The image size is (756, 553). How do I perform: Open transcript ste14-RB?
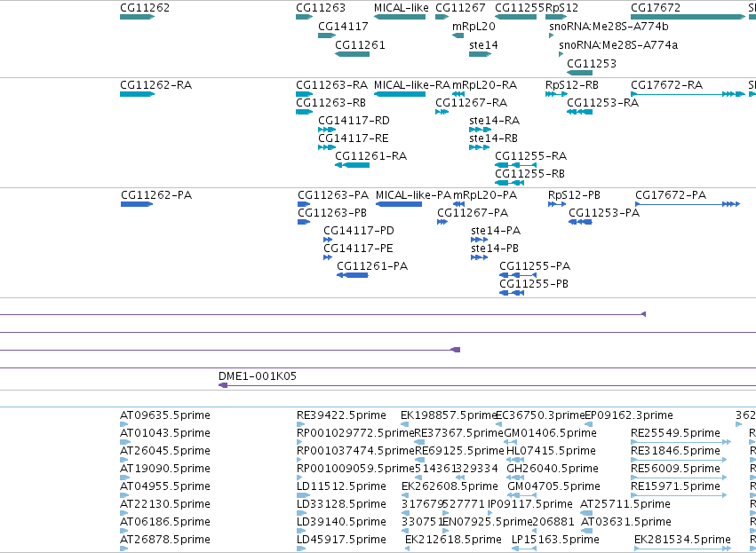[x=479, y=147]
